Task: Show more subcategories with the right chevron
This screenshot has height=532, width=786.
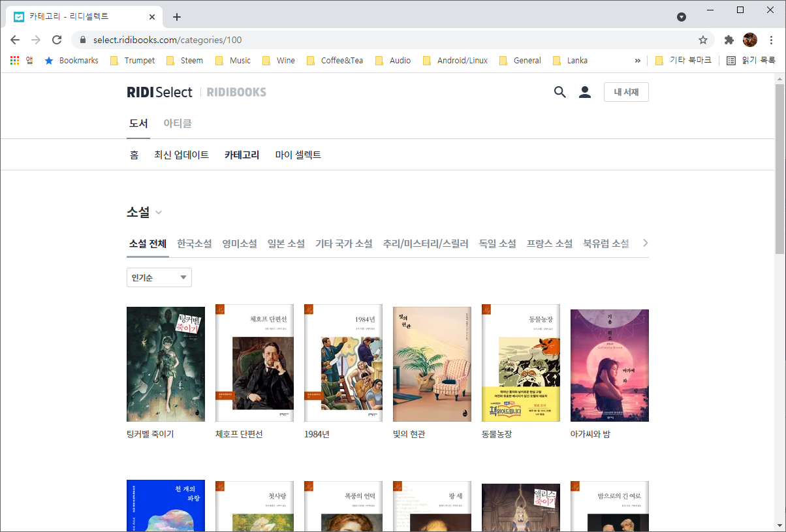Action: [x=646, y=243]
